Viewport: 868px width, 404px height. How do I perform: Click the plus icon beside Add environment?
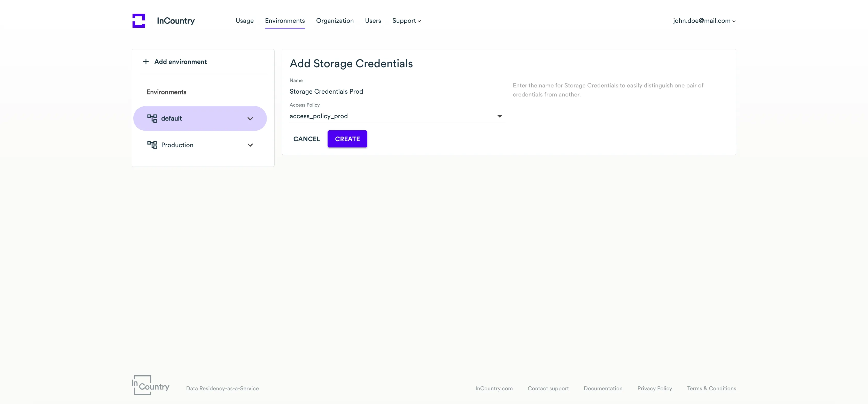[x=146, y=62]
